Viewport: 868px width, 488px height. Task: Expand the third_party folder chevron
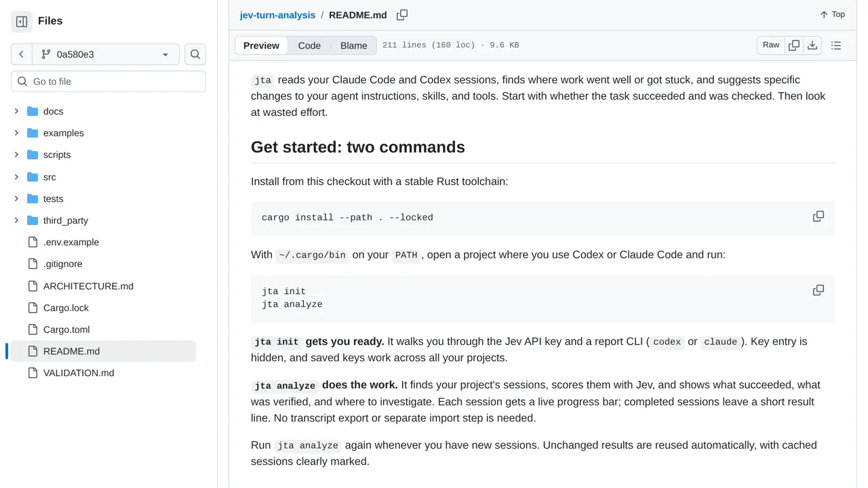[x=16, y=220]
